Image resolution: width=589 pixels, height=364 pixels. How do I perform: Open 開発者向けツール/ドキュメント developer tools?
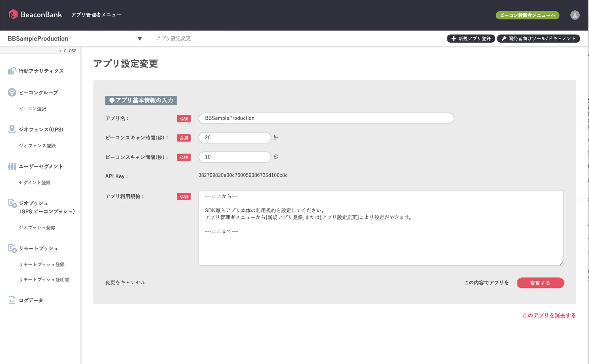point(538,38)
